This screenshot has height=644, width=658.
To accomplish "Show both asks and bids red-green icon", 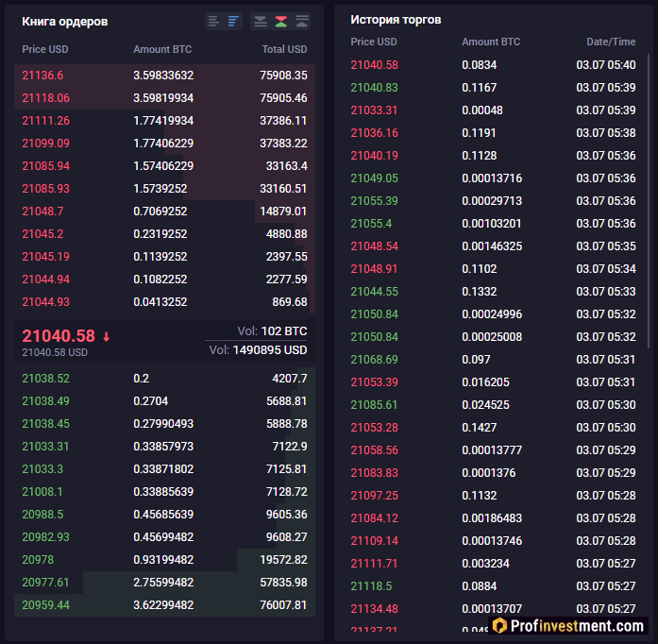I will 281,21.
